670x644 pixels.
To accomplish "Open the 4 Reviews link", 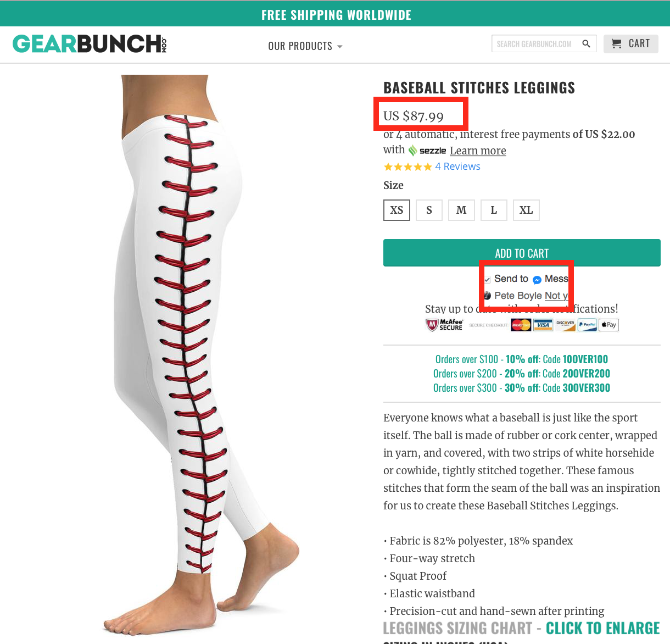I will click(x=457, y=166).
